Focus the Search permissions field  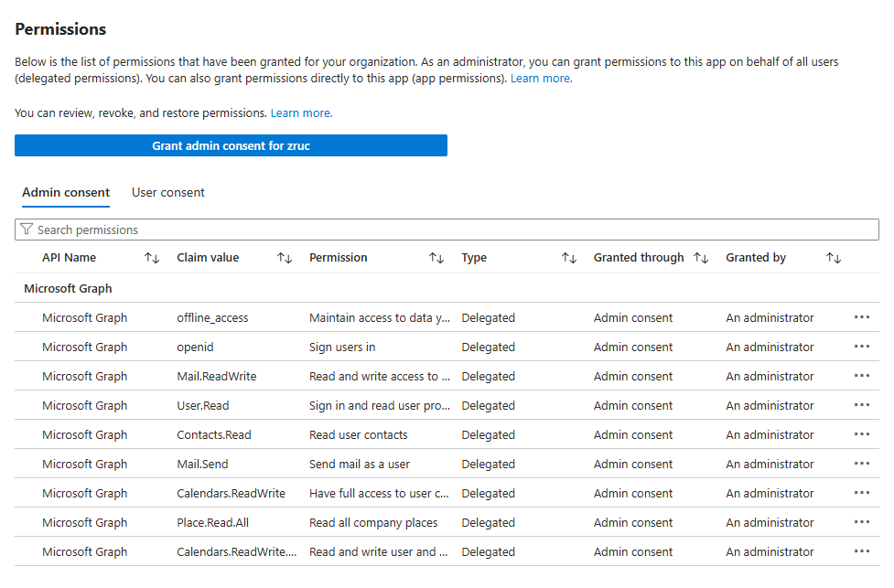click(x=447, y=230)
